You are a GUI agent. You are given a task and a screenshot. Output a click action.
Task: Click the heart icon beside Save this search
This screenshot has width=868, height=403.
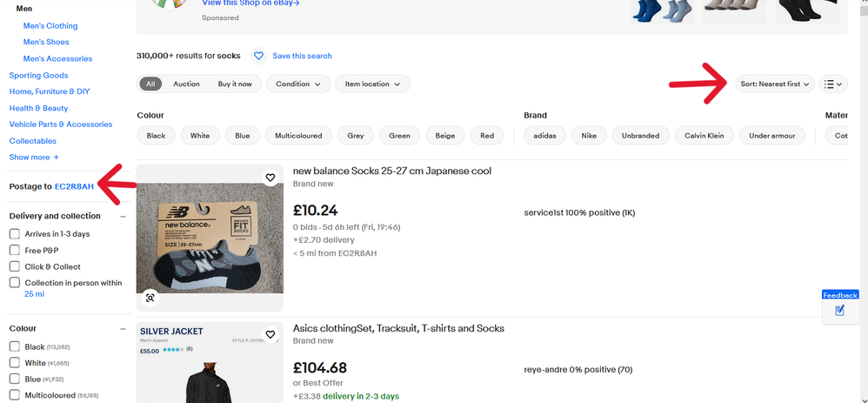[258, 56]
